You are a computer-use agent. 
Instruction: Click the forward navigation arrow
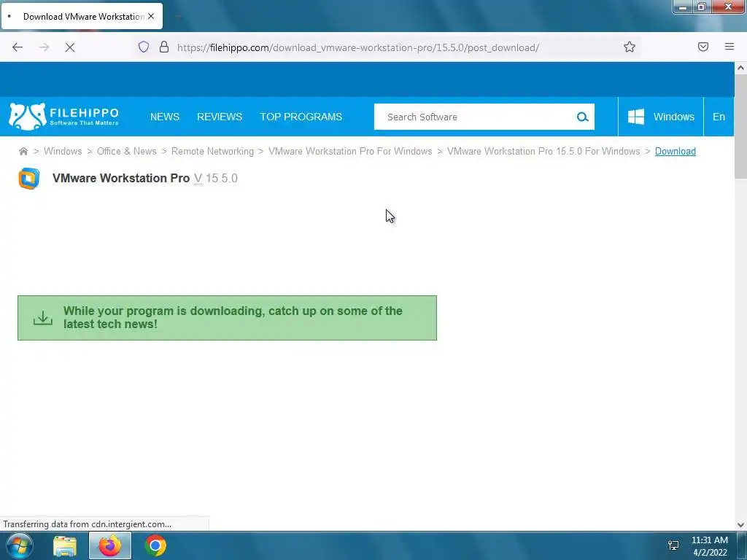(x=44, y=47)
